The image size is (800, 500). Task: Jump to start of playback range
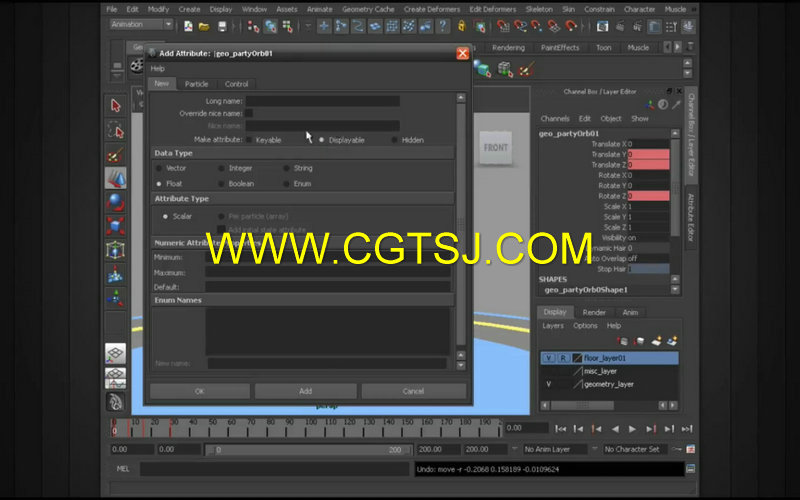561,429
